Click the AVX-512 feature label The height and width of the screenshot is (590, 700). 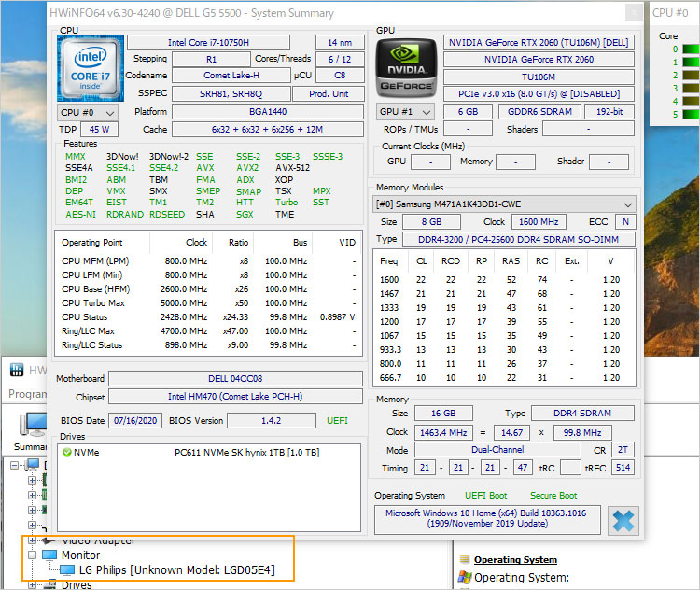(x=293, y=168)
